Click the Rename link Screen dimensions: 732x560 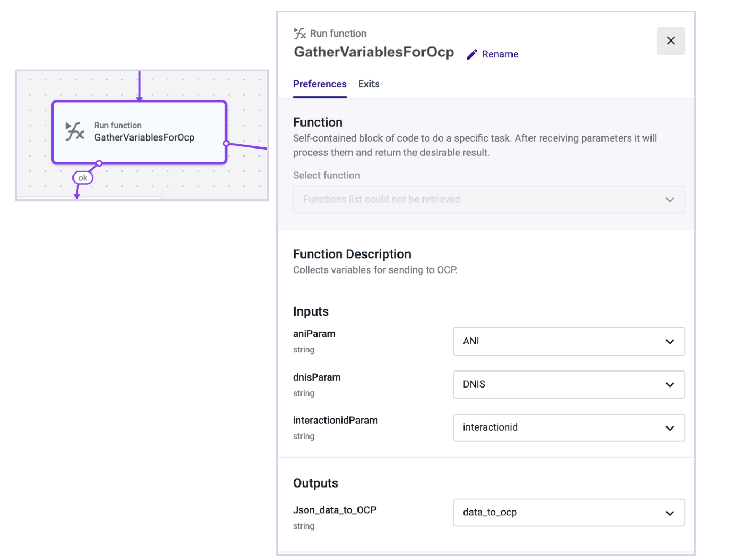(500, 54)
